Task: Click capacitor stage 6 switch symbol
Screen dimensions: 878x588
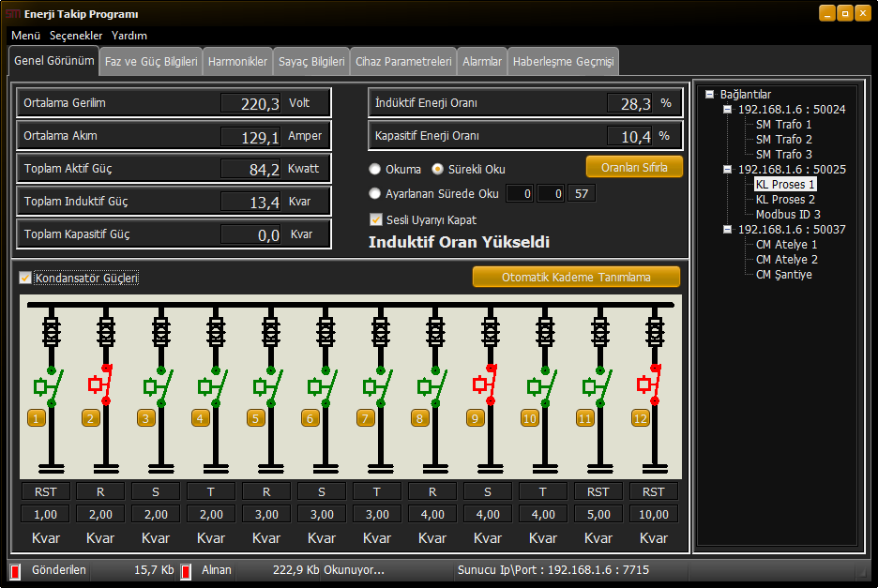Action: pyautogui.click(x=323, y=386)
